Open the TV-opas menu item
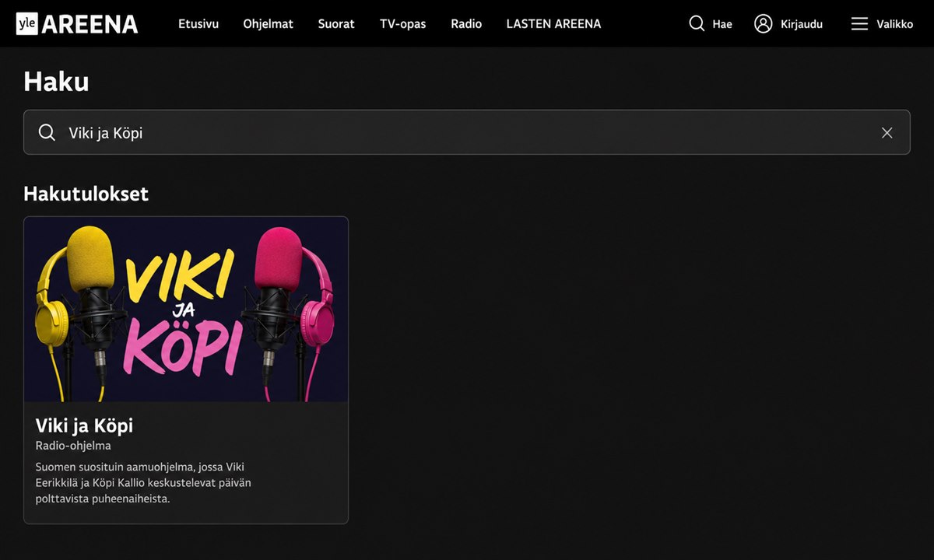Screen dimensions: 934x560 pos(402,24)
